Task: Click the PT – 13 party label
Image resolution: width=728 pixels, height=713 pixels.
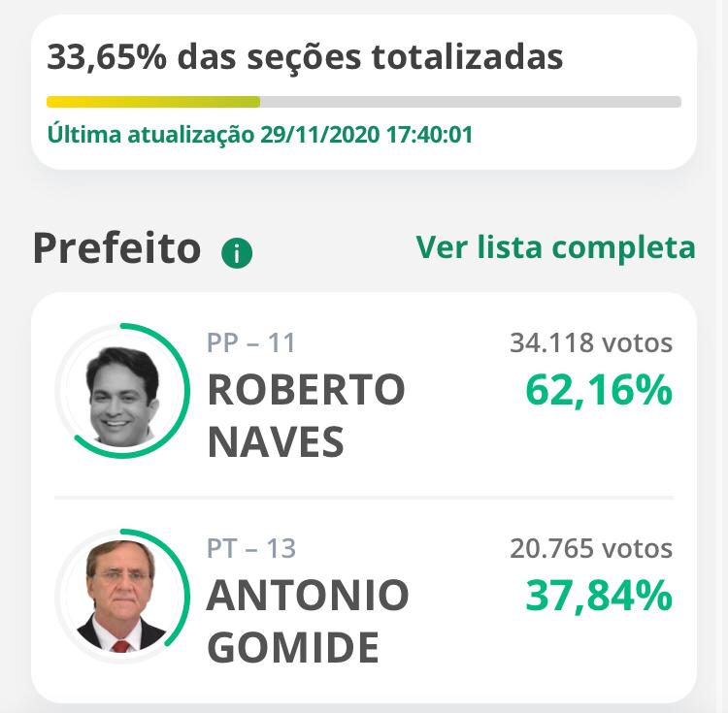Action: [x=251, y=548]
